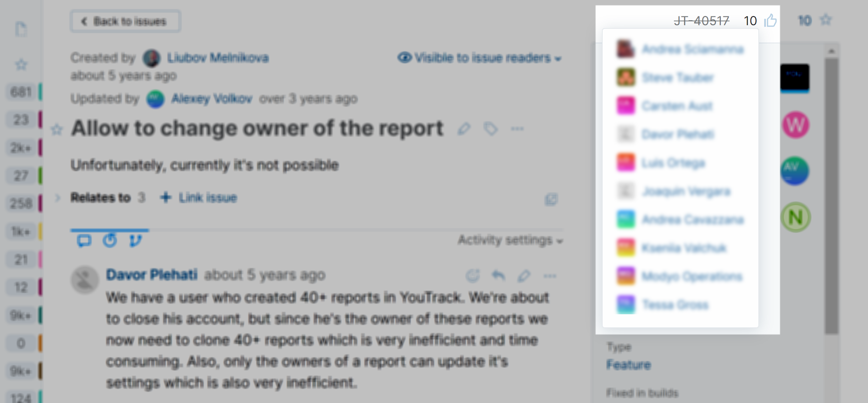
Task: Open Activity settings dropdown
Action: coord(510,240)
